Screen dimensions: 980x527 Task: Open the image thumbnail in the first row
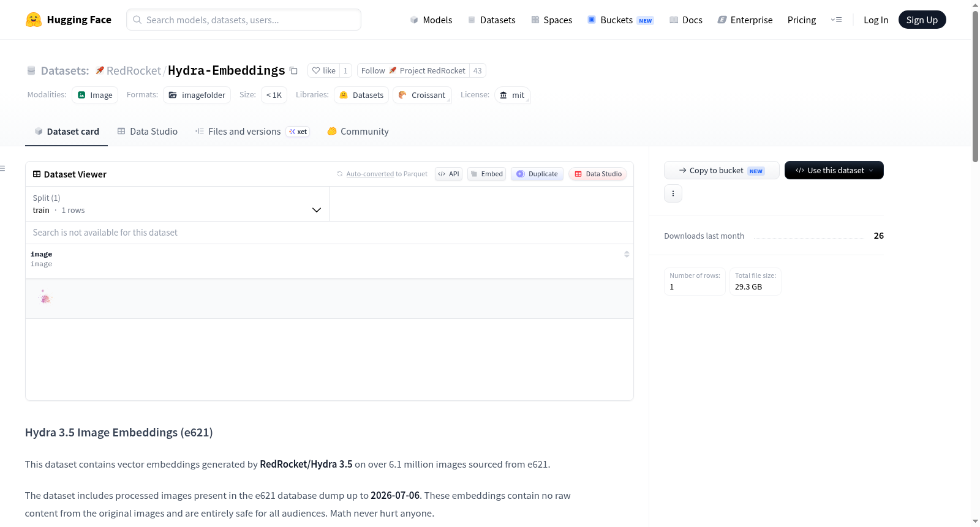(x=45, y=299)
